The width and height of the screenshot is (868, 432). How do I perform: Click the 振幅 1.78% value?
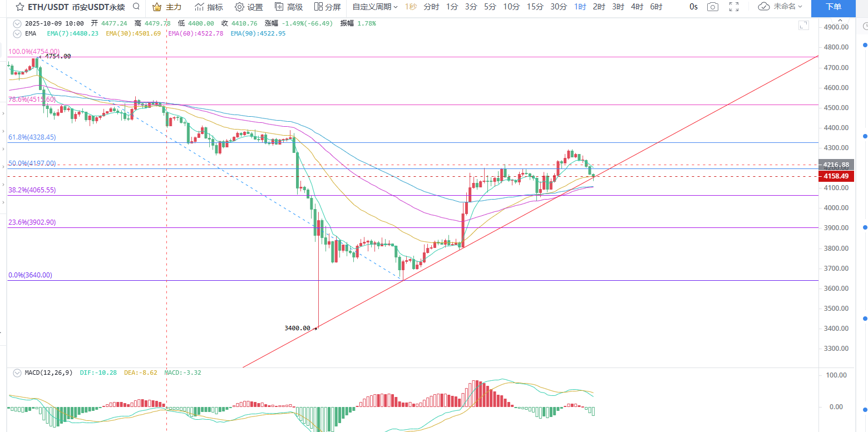pyautogui.click(x=358, y=23)
